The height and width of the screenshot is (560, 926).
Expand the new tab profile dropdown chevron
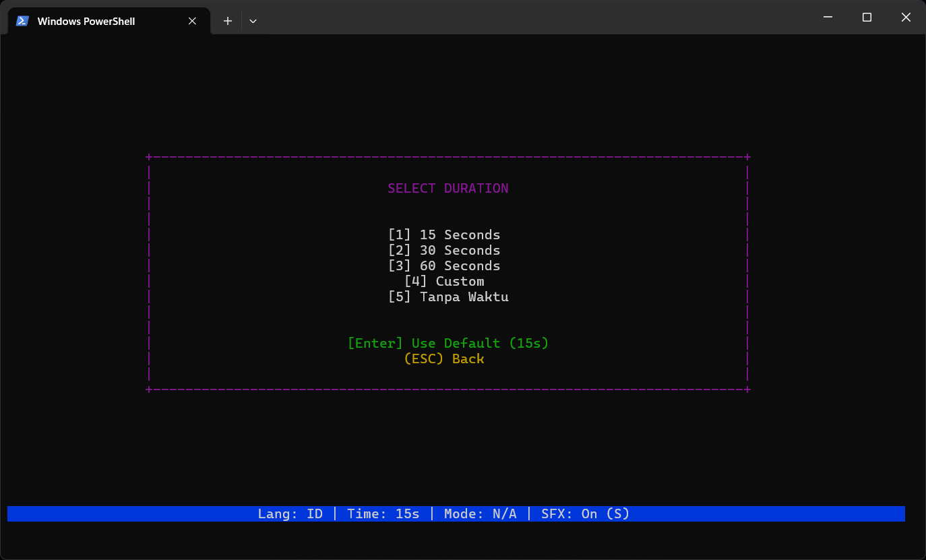(x=253, y=21)
